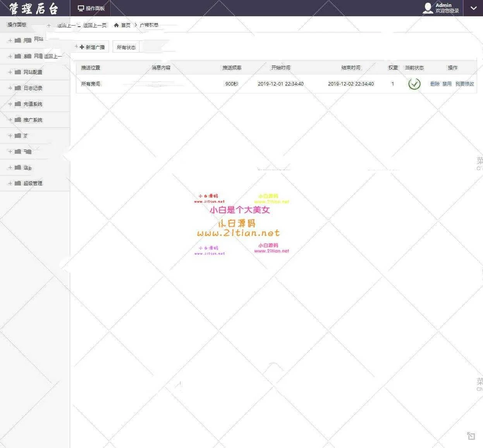The height and width of the screenshot is (448, 483).
Task: Open the 充值系统 menu item
Action: [x=33, y=104]
